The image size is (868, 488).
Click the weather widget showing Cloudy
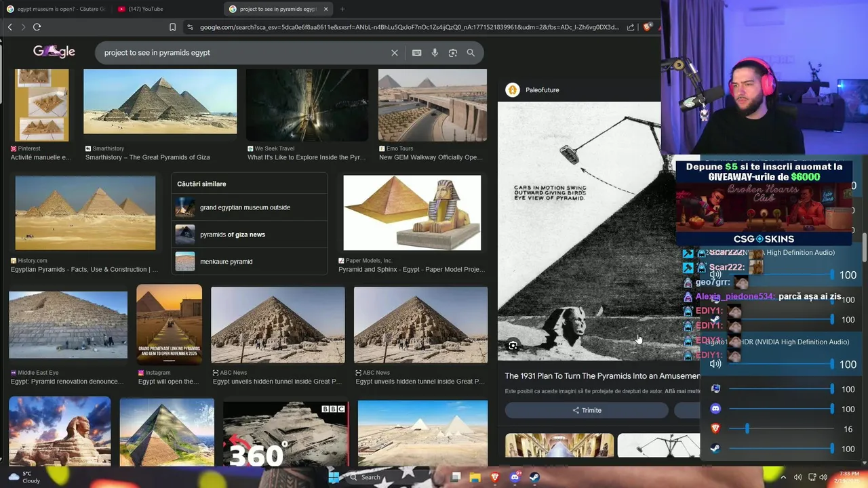(x=23, y=477)
